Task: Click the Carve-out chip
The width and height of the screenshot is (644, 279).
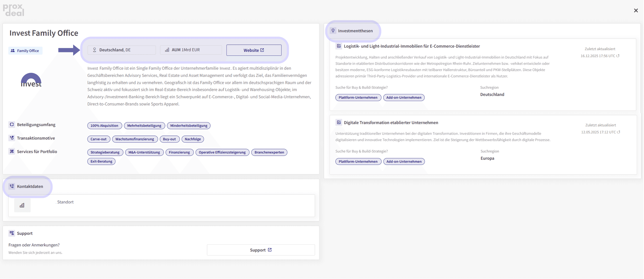Action: pyautogui.click(x=98, y=139)
